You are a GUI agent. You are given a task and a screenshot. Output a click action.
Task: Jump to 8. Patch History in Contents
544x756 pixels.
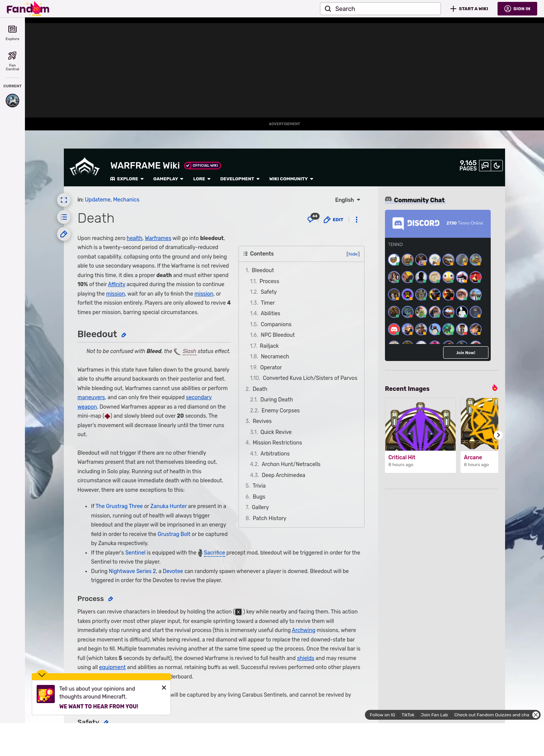pyautogui.click(x=266, y=518)
